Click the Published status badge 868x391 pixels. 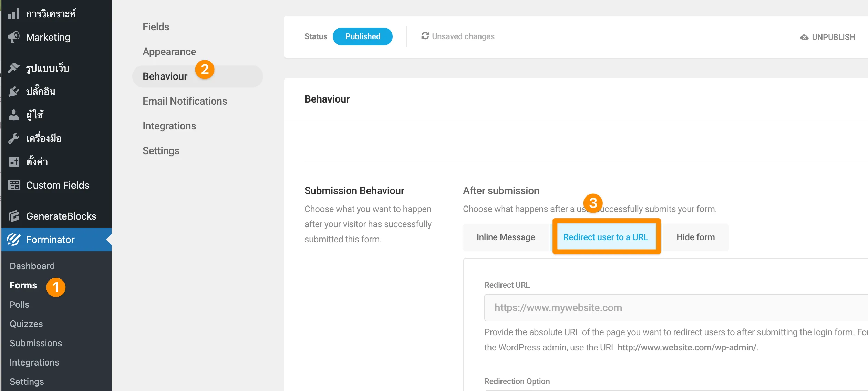click(x=362, y=36)
